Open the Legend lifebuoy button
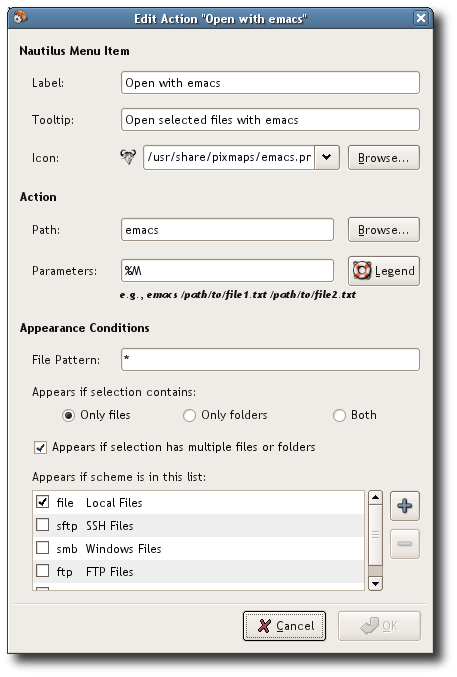The width and height of the screenshot is (457, 677). (384, 271)
